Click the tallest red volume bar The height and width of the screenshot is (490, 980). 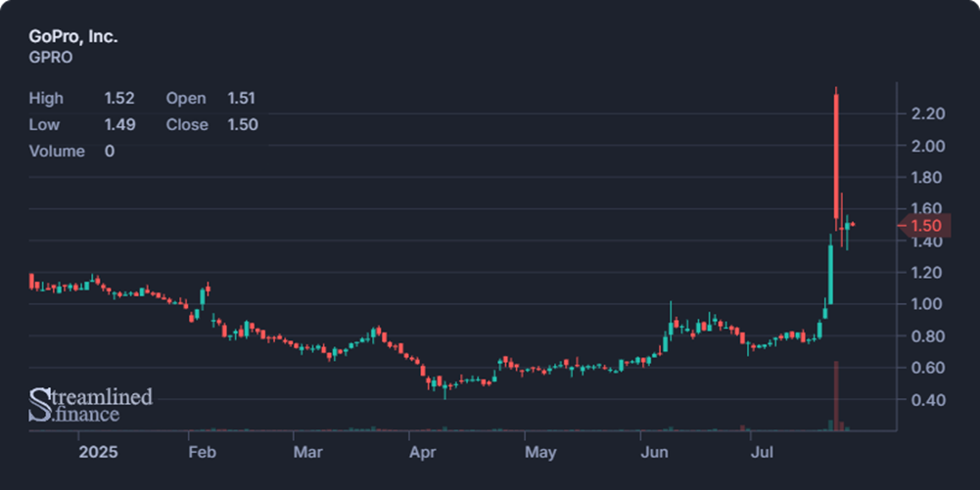click(x=836, y=396)
